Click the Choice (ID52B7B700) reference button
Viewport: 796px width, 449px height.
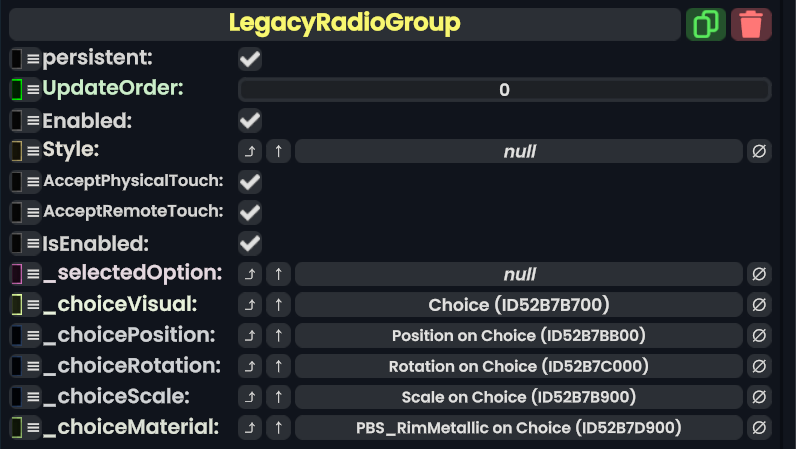click(x=519, y=305)
